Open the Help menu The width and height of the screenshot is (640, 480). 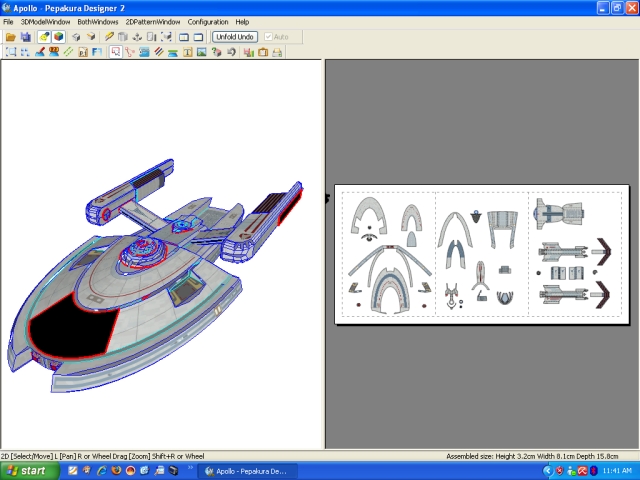[x=242, y=22]
